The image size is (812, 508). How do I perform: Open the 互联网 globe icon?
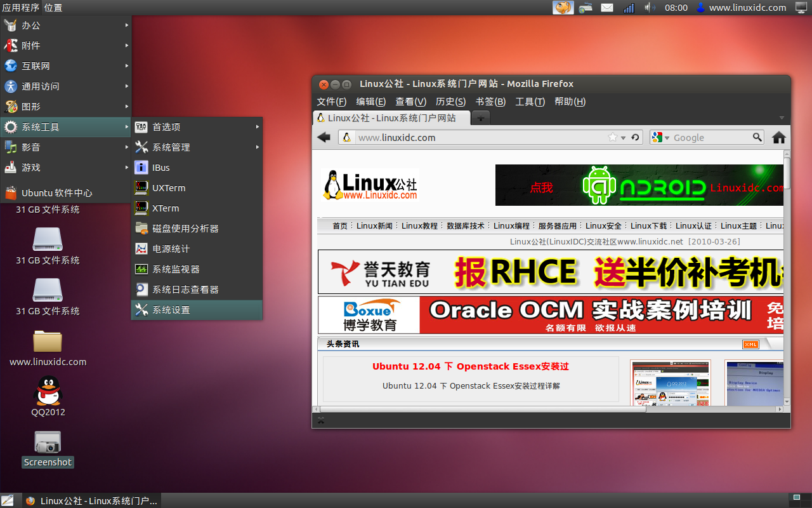[x=11, y=66]
